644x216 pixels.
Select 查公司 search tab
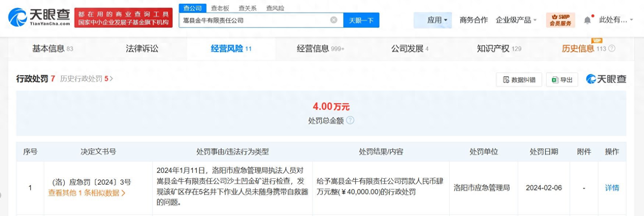[192, 8]
